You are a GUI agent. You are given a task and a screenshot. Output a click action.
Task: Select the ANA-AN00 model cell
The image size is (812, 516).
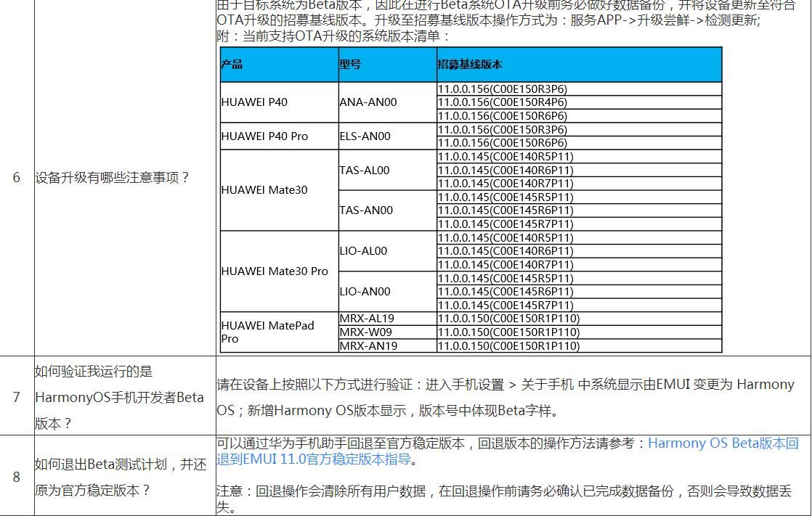(x=387, y=102)
